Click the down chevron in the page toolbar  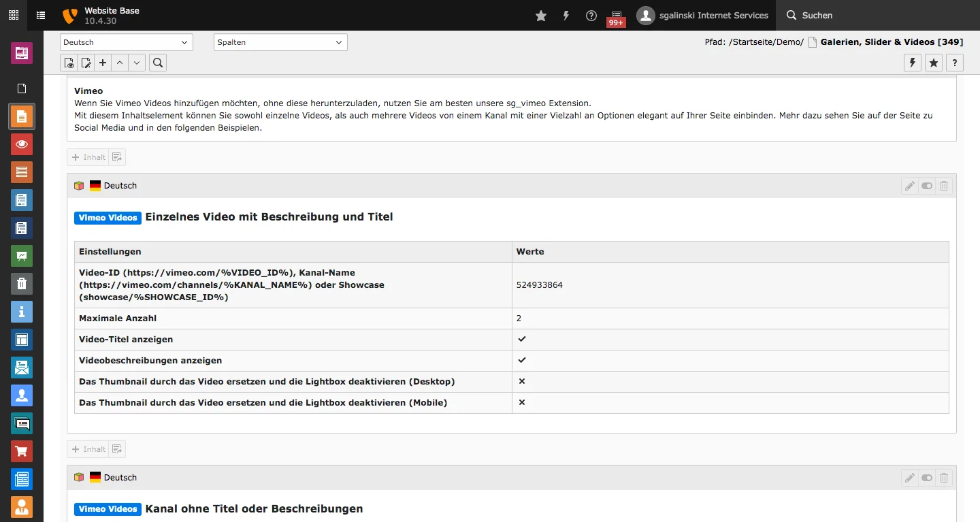(136, 62)
